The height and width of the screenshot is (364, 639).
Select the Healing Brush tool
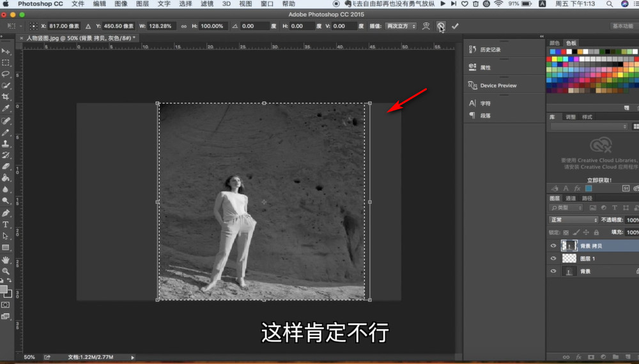6,121
